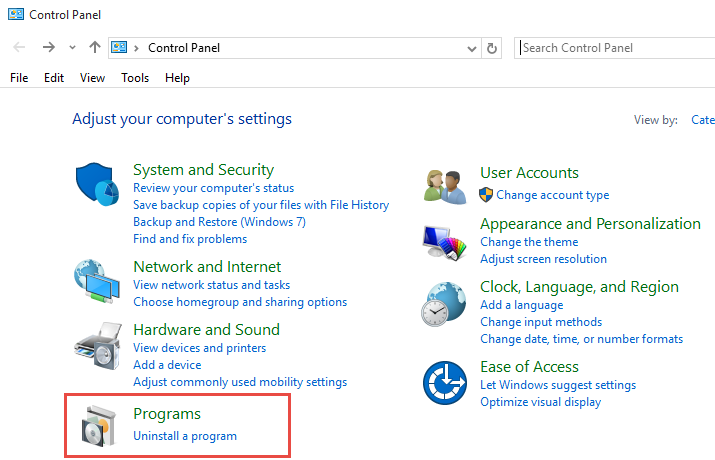Click Optimize visual display
The width and height of the screenshot is (715, 460).
pyautogui.click(x=540, y=402)
